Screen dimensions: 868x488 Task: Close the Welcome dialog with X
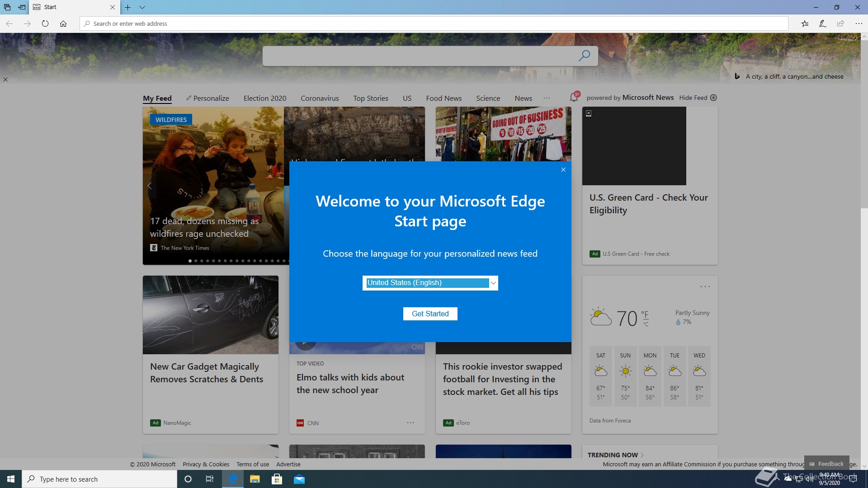[x=563, y=170]
